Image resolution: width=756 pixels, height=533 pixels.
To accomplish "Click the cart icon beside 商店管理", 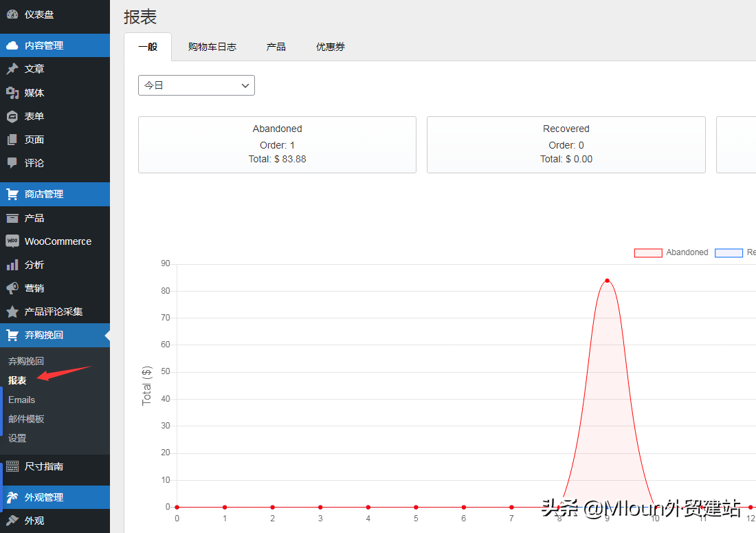I will click(12, 195).
